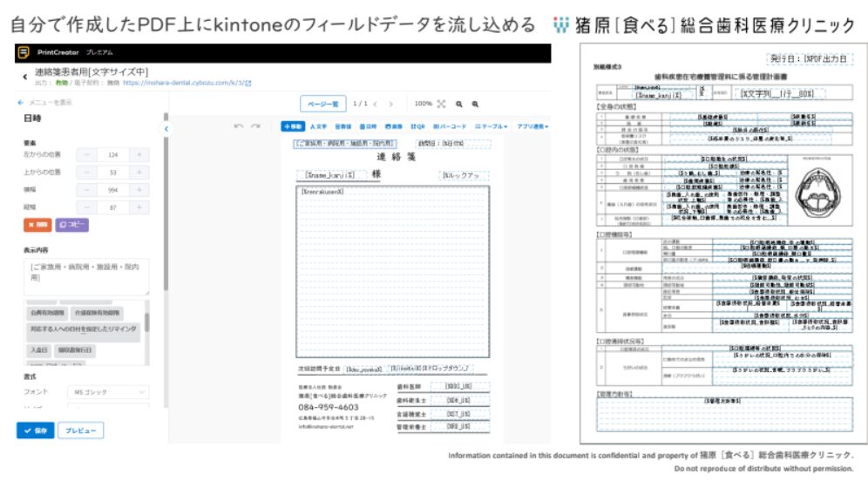Image resolution: width=868 pixels, height=488 pixels.
Task: Select the %name_kanji% field on 連絡箋 form
Action: point(331,175)
